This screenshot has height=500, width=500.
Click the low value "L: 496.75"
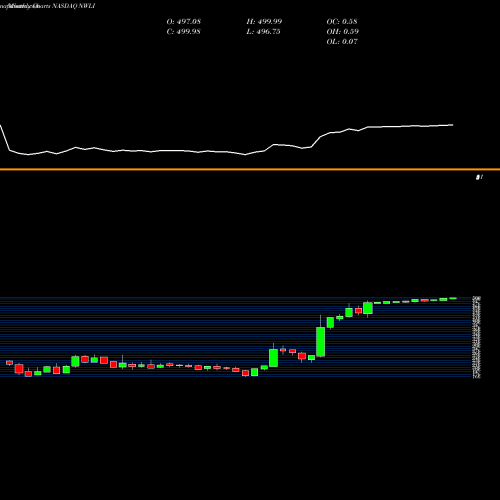click(x=263, y=32)
